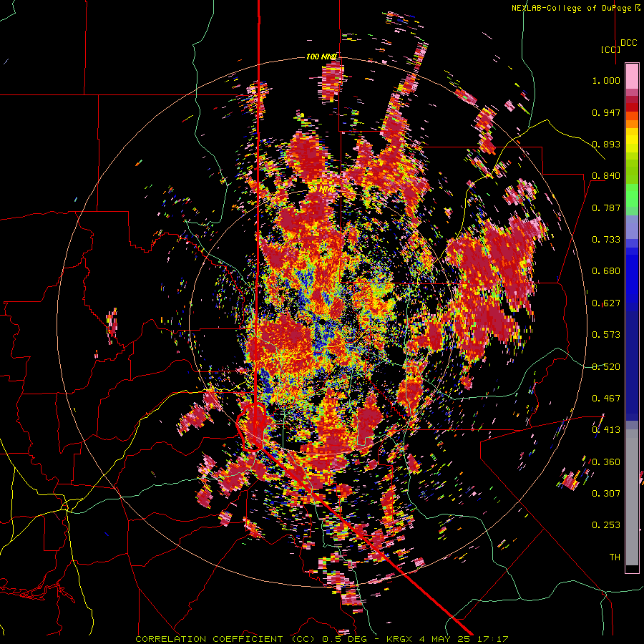Screen dimensions: 644x644
Task: Select the 0.680 scale value
Action: tap(606, 271)
